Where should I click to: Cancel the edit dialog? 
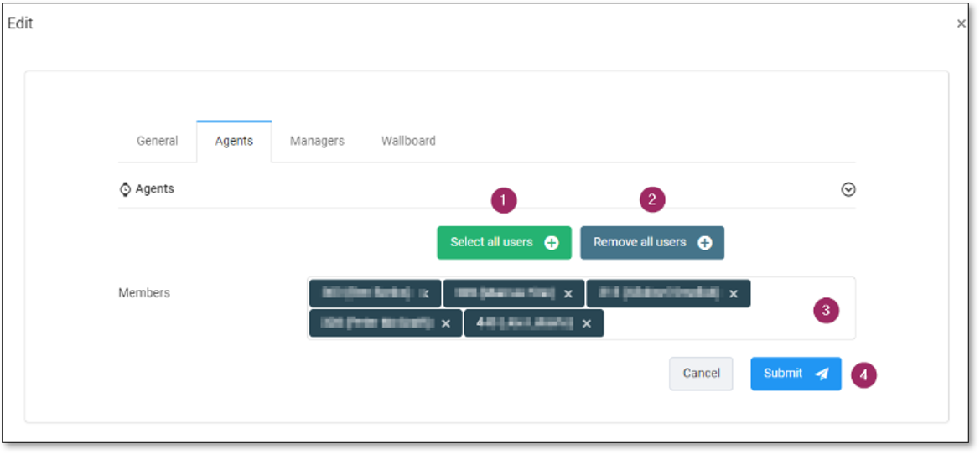click(x=701, y=374)
